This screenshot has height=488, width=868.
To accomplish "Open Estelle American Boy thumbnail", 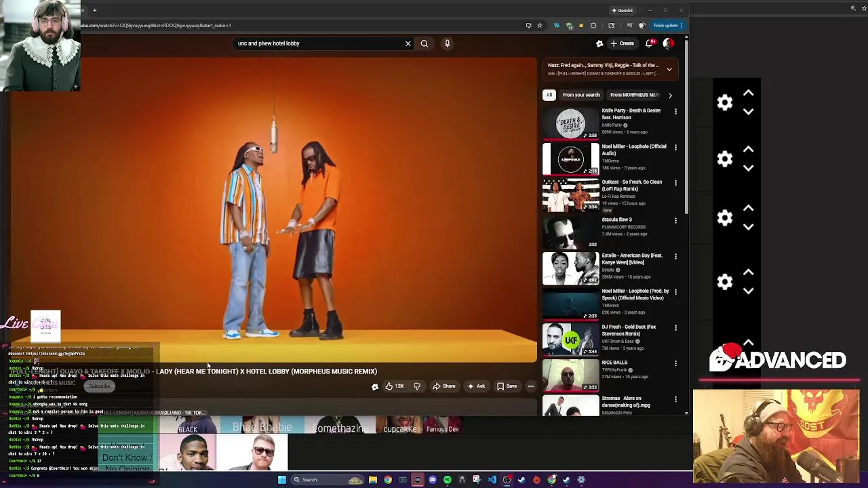I will 570,268.
